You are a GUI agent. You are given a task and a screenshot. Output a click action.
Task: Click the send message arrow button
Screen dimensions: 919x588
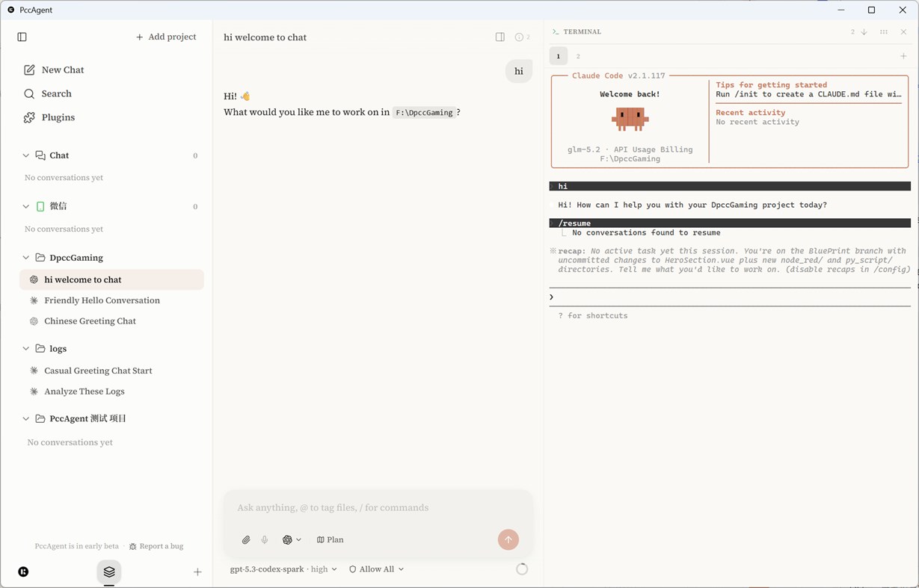pyautogui.click(x=508, y=539)
